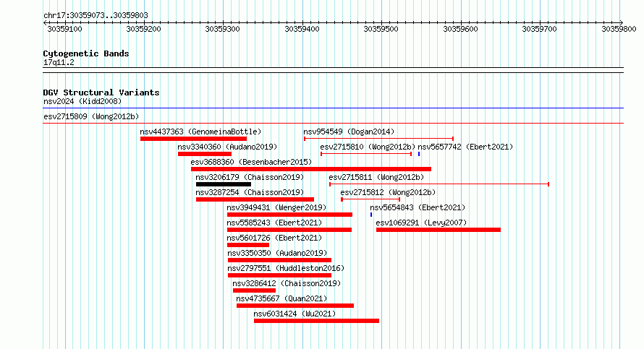Select the long red bar of esv3688360
The image size is (644, 349).
(x=311, y=169)
